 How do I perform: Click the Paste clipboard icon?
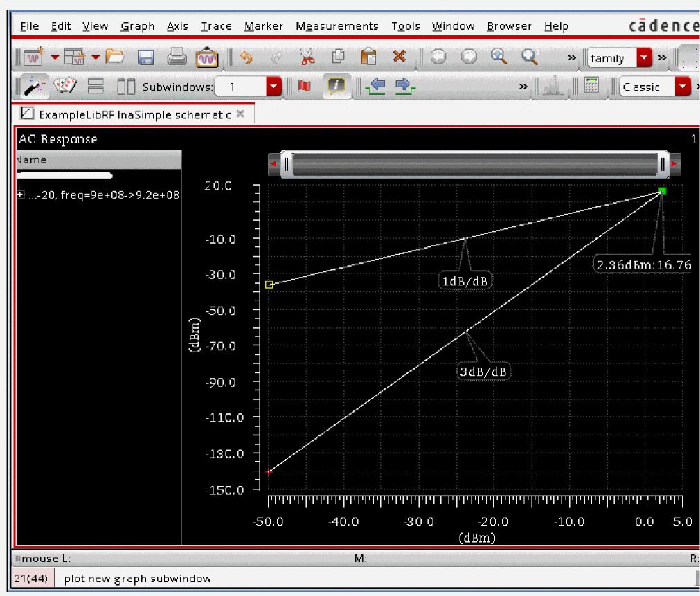[368, 57]
